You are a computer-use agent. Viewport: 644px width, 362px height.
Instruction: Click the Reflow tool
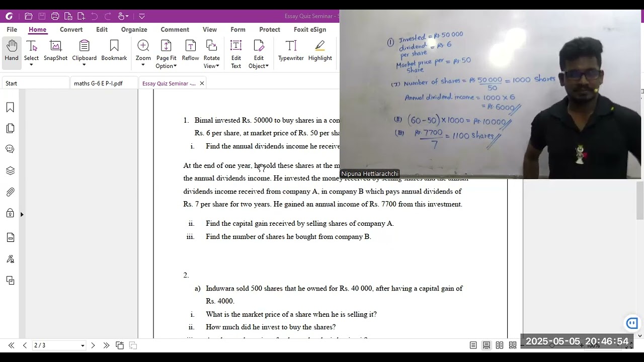190,51
